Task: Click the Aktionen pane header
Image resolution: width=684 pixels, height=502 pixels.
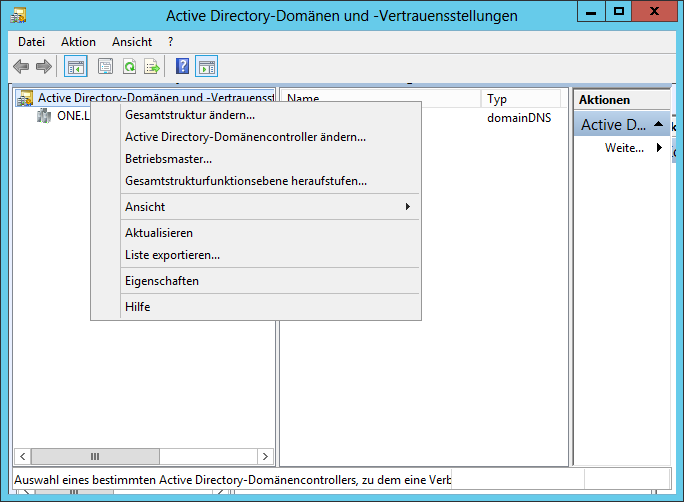Action: point(622,100)
